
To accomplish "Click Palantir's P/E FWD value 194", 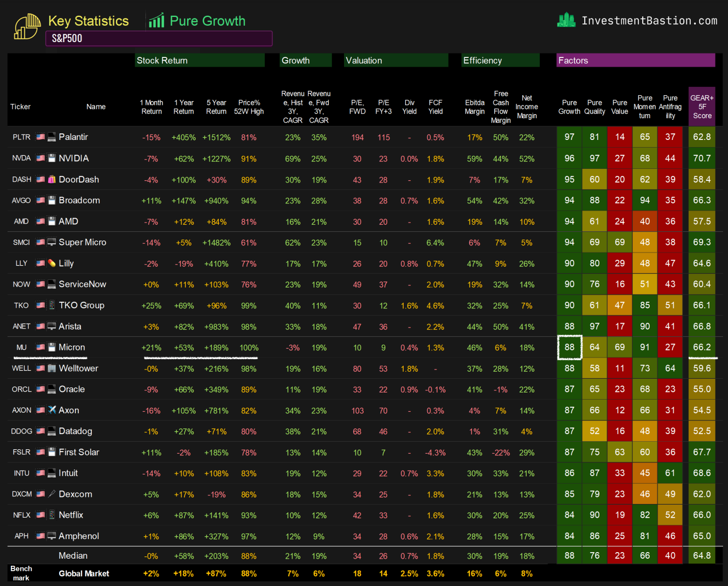I will point(357,138).
